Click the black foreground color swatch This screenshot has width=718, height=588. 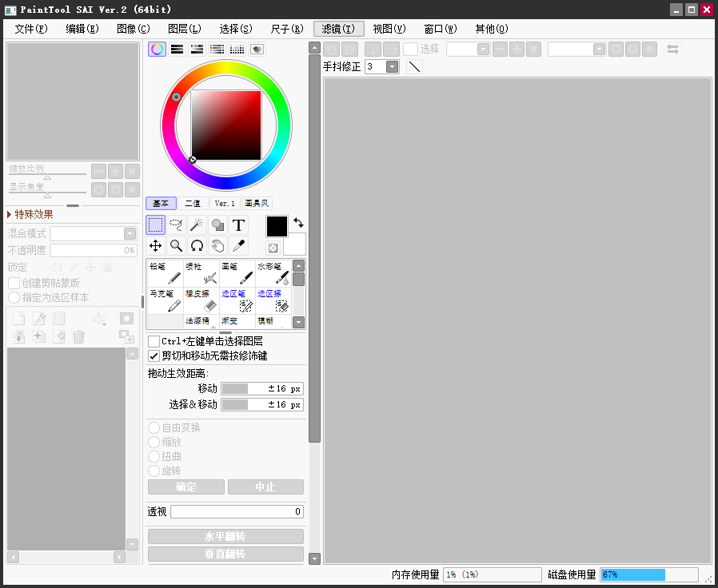[x=277, y=227]
